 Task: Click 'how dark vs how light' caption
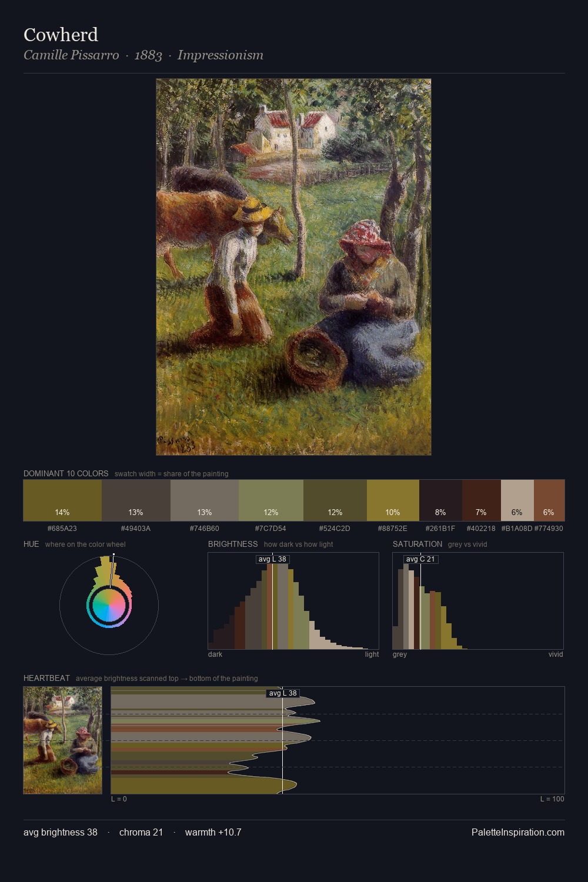(298, 544)
